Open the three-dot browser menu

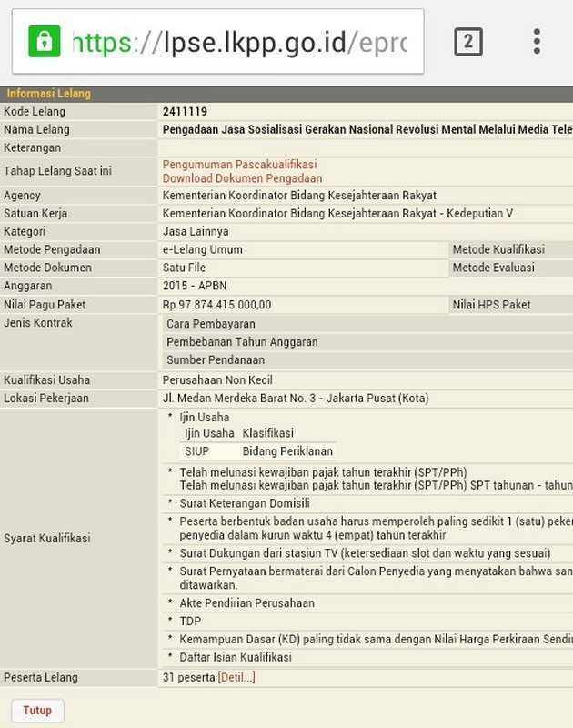(x=537, y=41)
